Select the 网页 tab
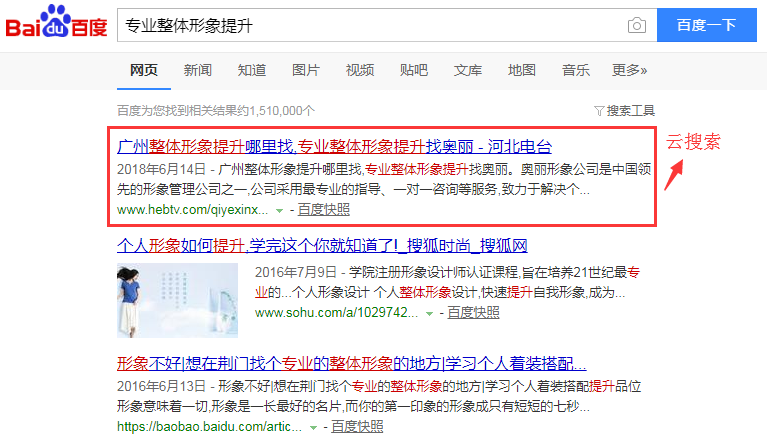 coord(144,70)
